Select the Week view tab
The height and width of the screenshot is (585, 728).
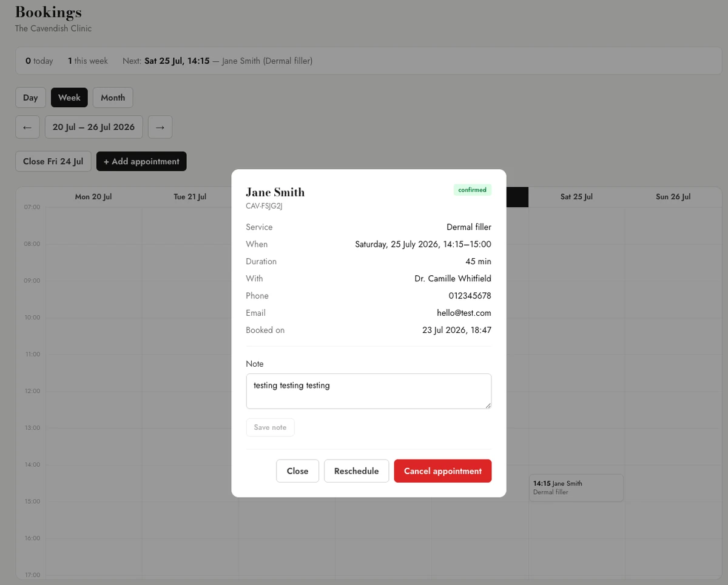[69, 98]
